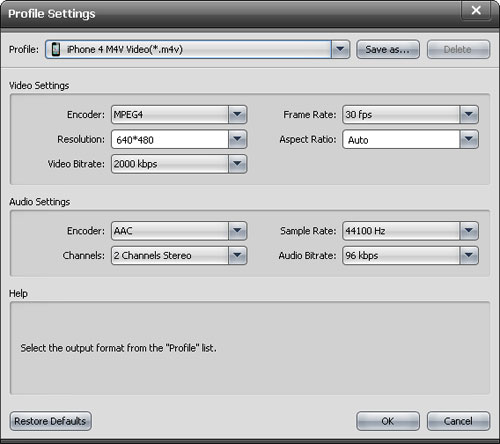Viewport: 500px width, 444px height.
Task: Click the Delete button
Action: coord(458,49)
